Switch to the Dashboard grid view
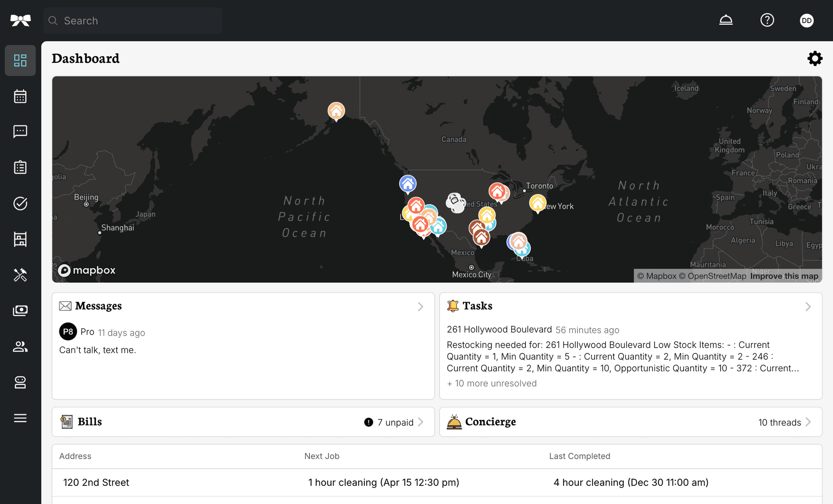 coord(20,60)
